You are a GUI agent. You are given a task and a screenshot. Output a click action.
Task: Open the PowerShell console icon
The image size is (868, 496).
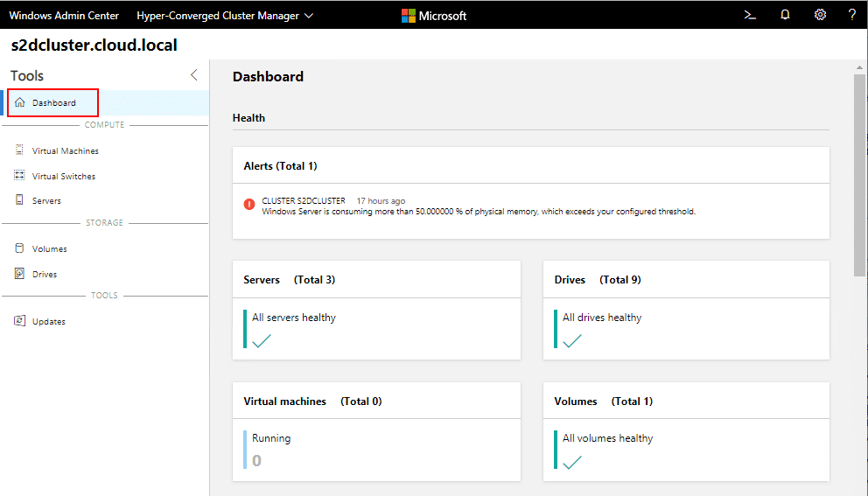[x=750, y=15]
